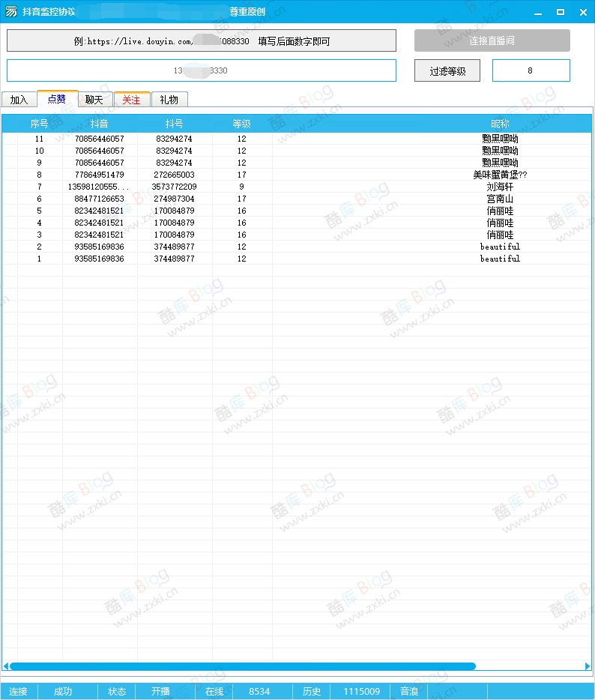
Task: Click the right scroll arrow of horizontal scrollbar
Action: click(x=588, y=666)
